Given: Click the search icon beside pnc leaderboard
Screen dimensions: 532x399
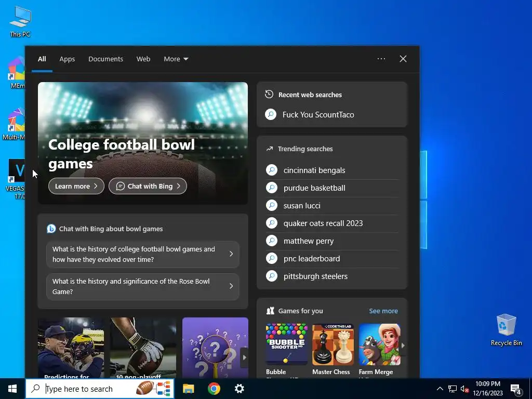Looking at the screenshot, I should pyautogui.click(x=272, y=258).
